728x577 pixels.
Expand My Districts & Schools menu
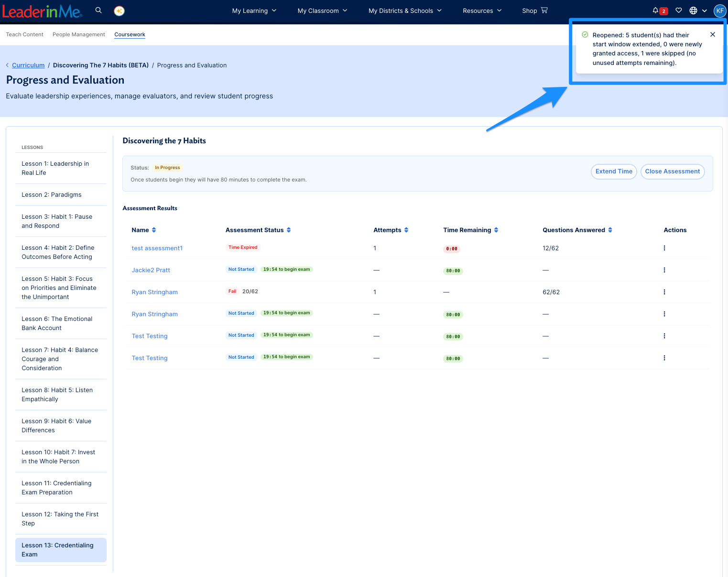[405, 11]
